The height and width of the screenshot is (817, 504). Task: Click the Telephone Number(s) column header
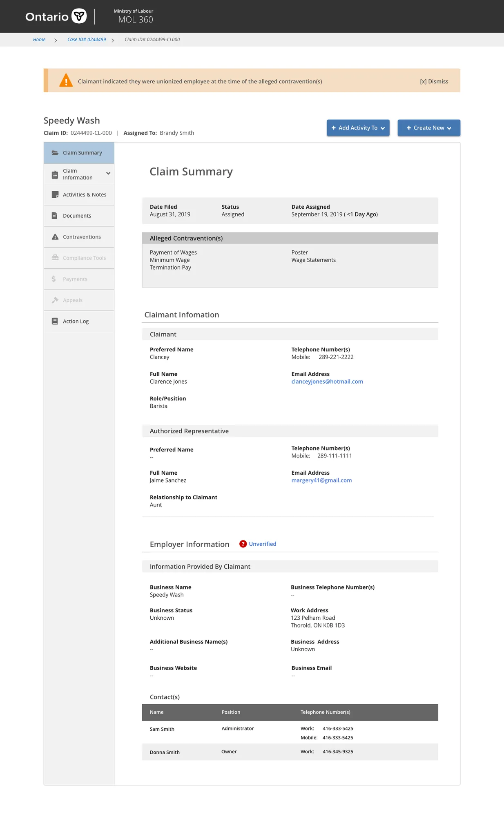pyautogui.click(x=326, y=712)
